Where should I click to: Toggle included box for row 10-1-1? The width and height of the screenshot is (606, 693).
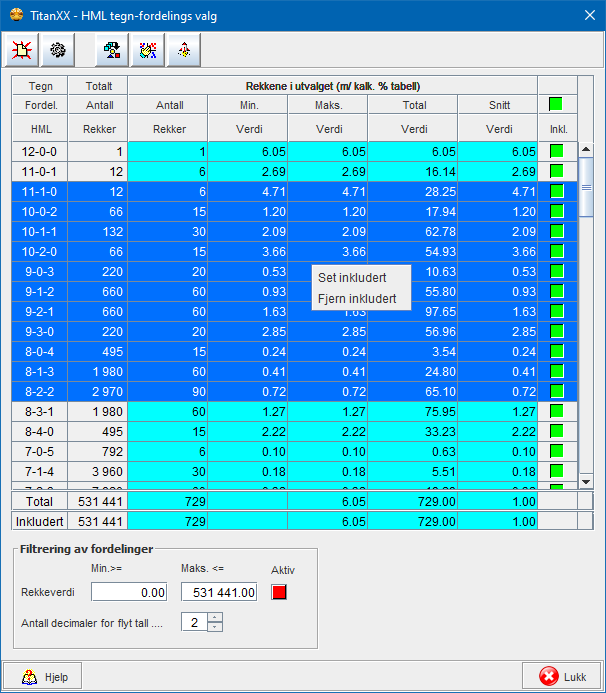(557, 231)
